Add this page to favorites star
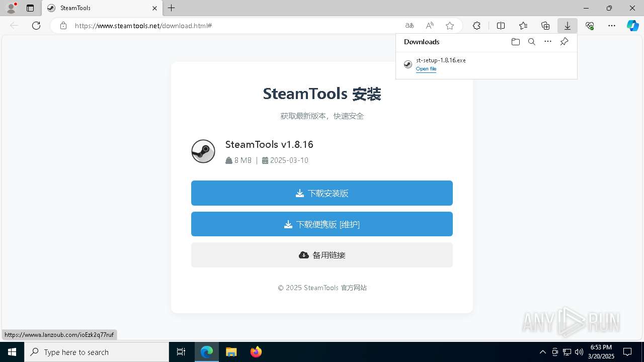644x362 pixels. click(450, 26)
